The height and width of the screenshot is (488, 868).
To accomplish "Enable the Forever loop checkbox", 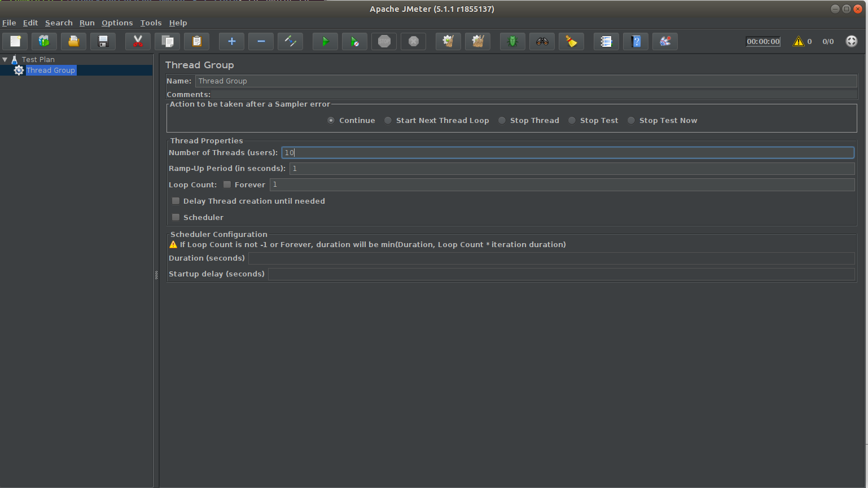I will click(x=227, y=184).
